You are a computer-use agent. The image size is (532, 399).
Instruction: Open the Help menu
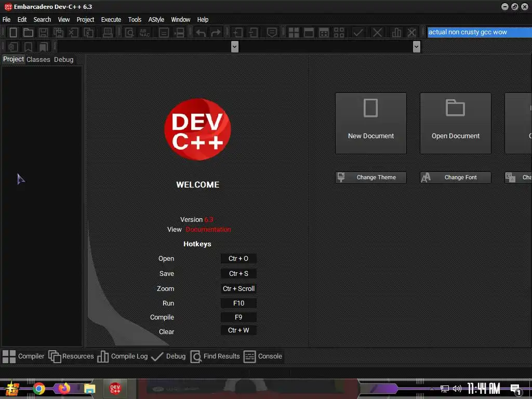(203, 20)
